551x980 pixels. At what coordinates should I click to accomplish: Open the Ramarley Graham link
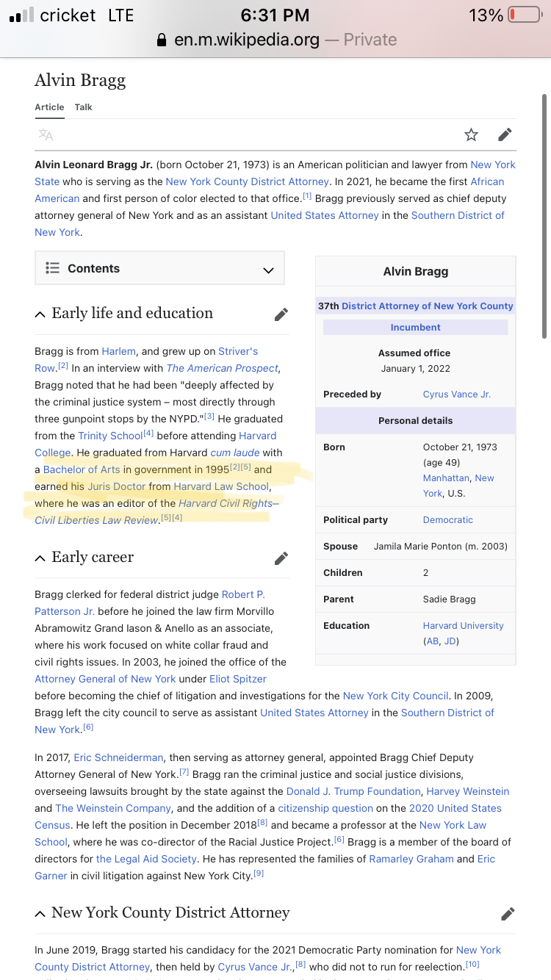411,859
